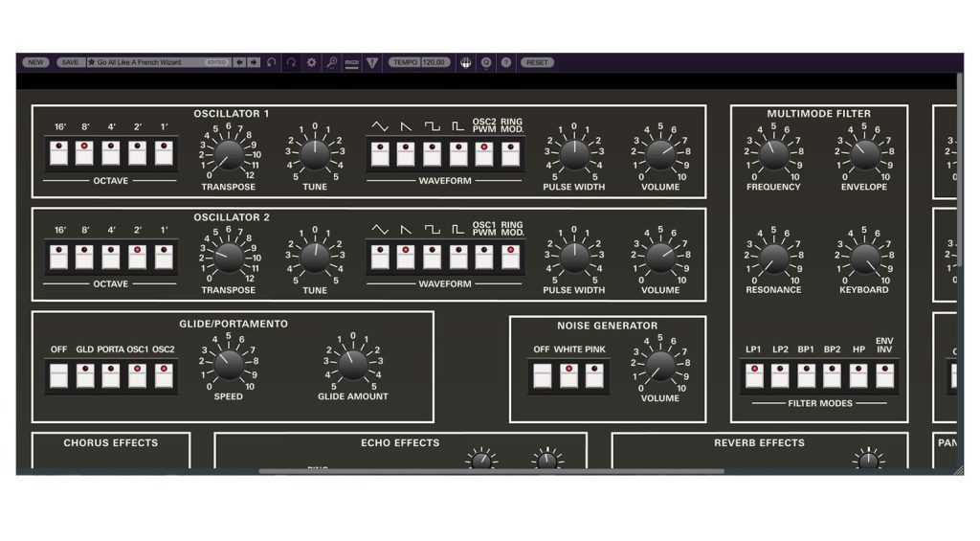The height and width of the screenshot is (541, 980).
Task: Toggle the on-screen keyboard icon
Action: point(466,62)
